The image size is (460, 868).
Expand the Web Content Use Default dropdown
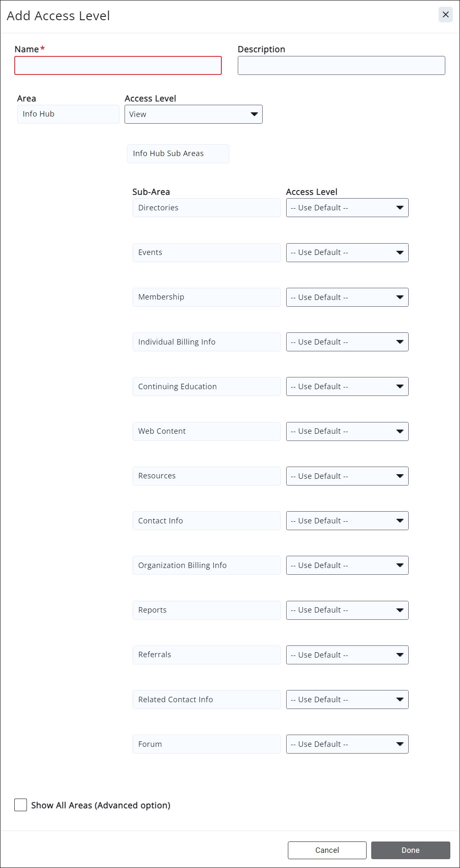[x=347, y=431]
